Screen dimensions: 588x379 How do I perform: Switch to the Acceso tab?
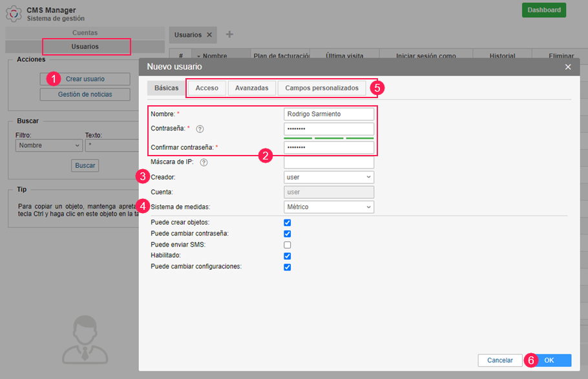pyautogui.click(x=207, y=88)
